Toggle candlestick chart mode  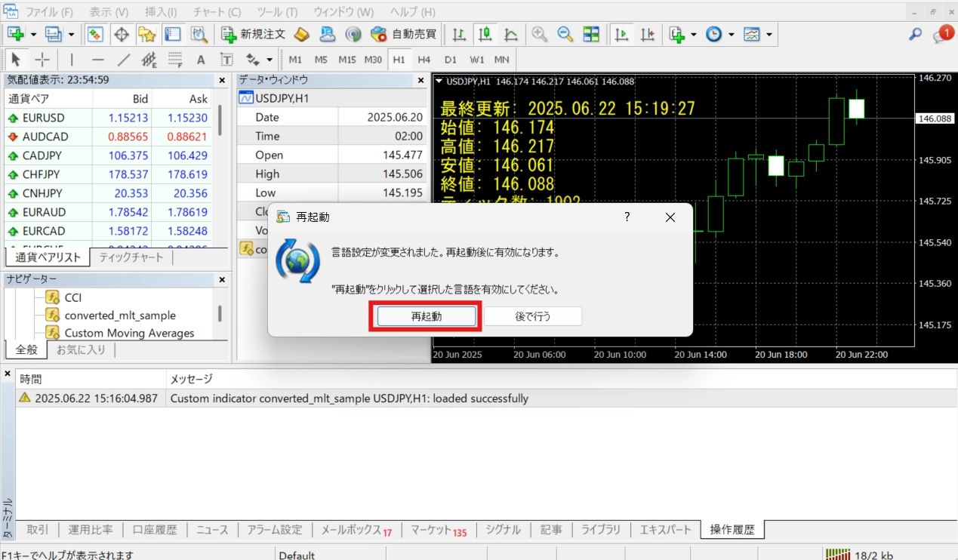(485, 34)
